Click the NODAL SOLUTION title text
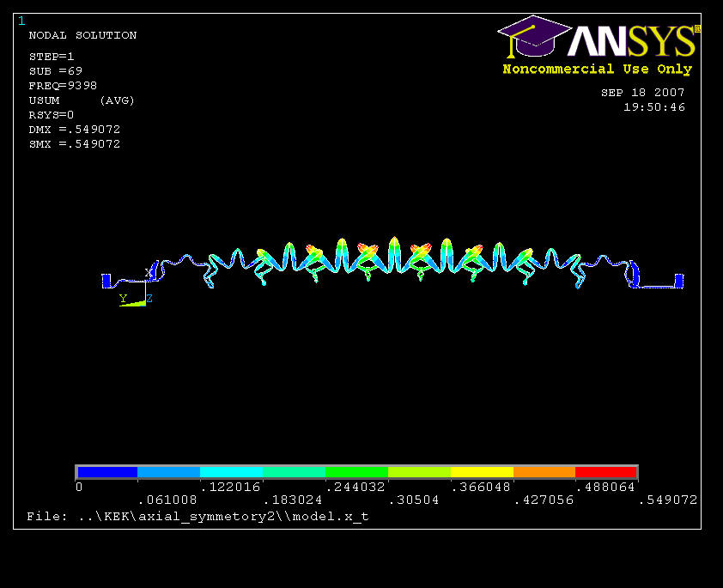The height and width of the screenshot is (588, 723). coord(82,35)
